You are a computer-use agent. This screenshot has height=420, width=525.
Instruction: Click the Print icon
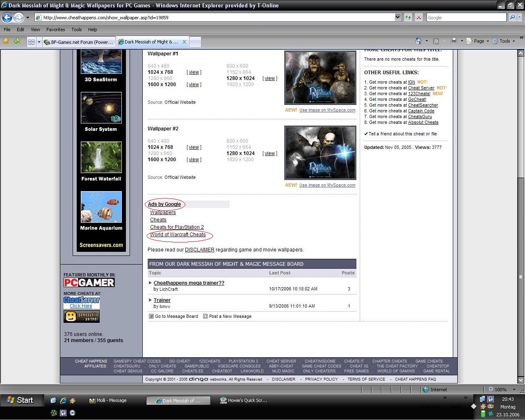click(454, 41)
